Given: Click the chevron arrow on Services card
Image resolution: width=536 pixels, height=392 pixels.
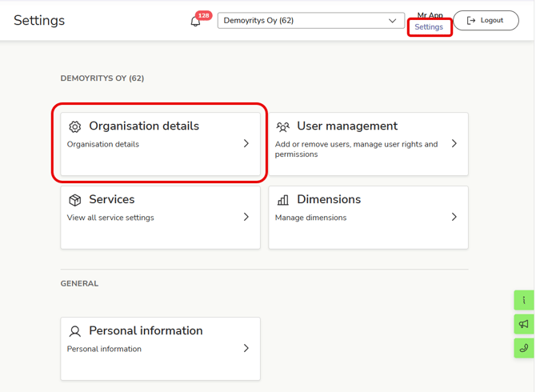Looking at the screenshot, I should point(246,217).
